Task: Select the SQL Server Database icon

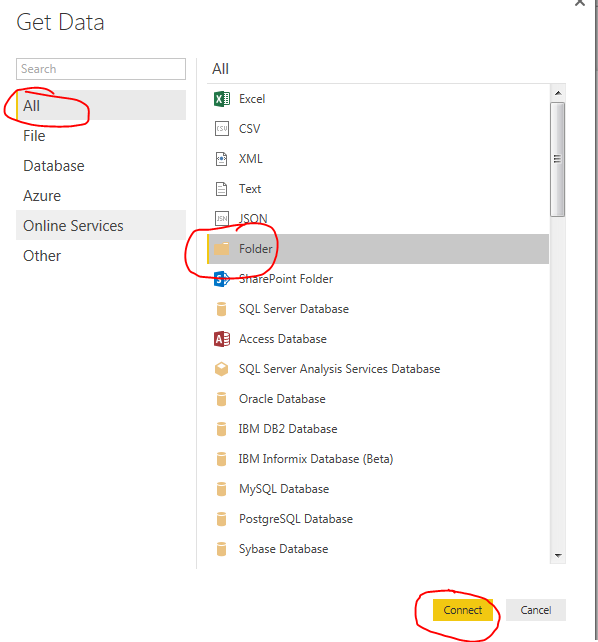Action: [x=221, y=309]
